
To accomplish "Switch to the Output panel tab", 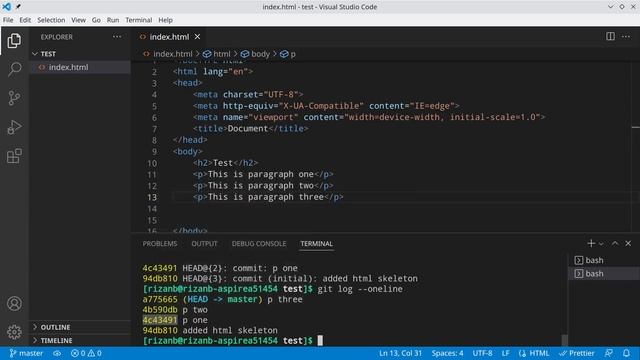I will click(204, 244).
